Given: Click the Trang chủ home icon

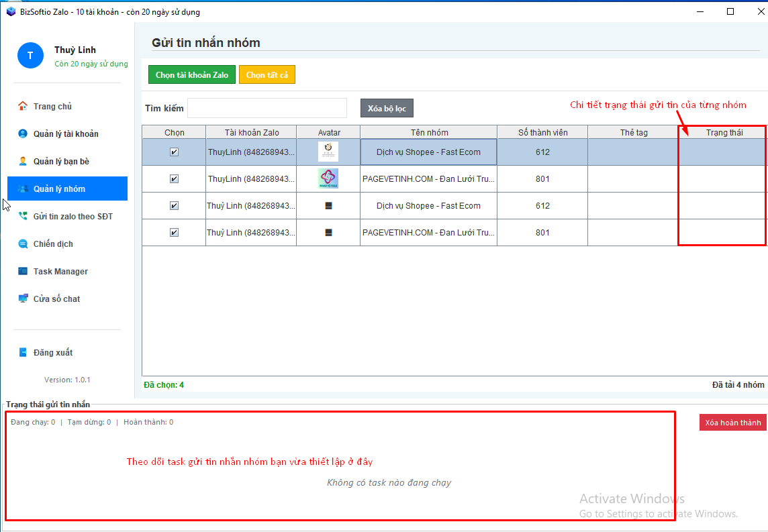Looking at the screenshot, I should 23,106.
